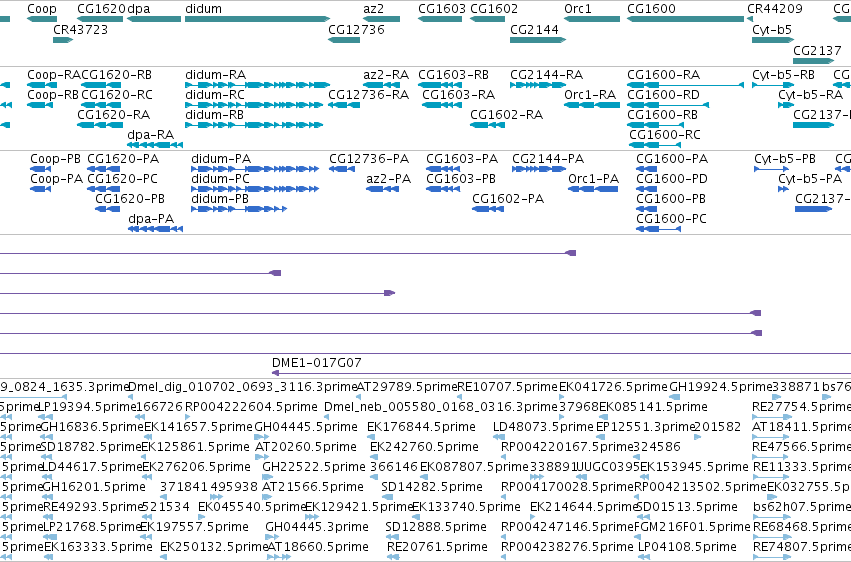Viewport: 851px width, 562px height.
Task: Click the SD14282.5prime EST label
Action: (430, 487)
